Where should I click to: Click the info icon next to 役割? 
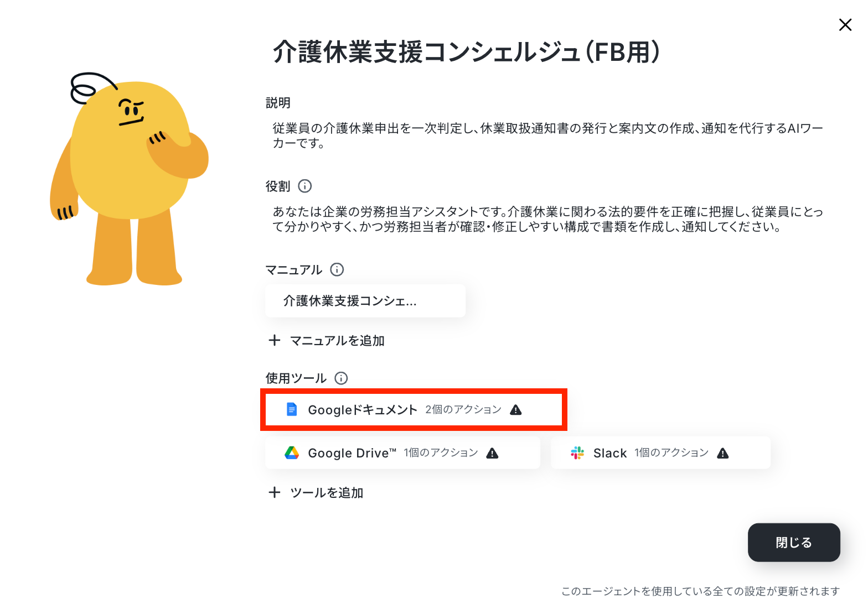305,186
